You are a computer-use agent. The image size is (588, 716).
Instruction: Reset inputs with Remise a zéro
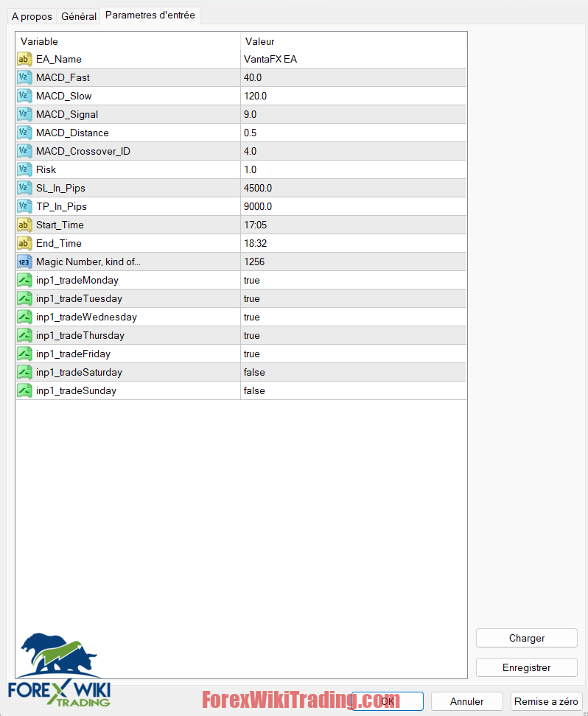pos(547,701)
